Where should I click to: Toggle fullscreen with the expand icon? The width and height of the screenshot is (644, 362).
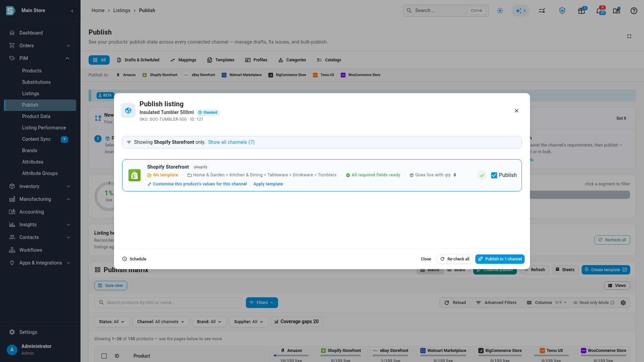[629, 36]
